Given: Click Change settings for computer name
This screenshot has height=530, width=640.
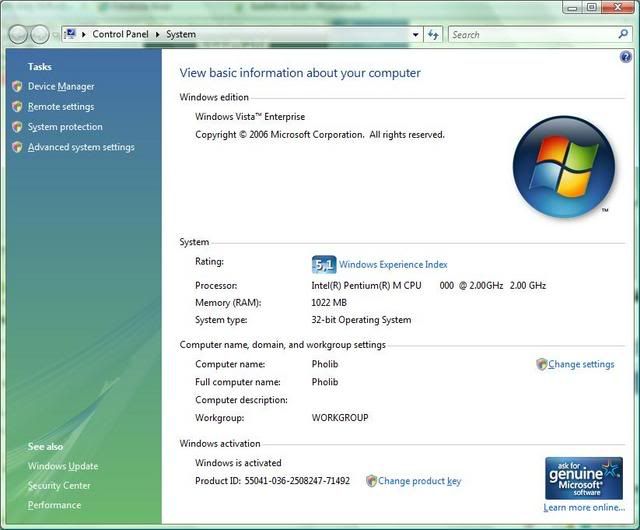Looking at the screenshot, I should click(581, 364).
